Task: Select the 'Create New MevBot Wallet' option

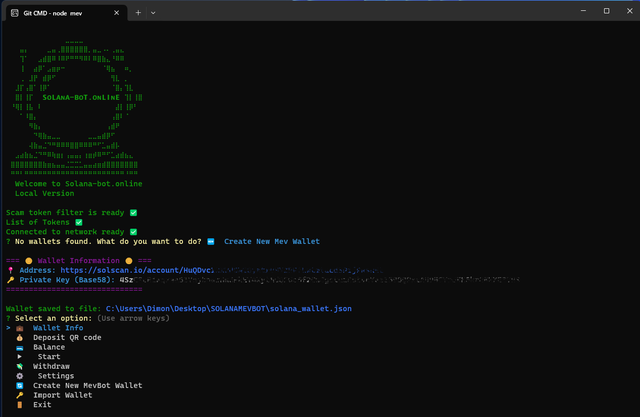Action: 87,386
